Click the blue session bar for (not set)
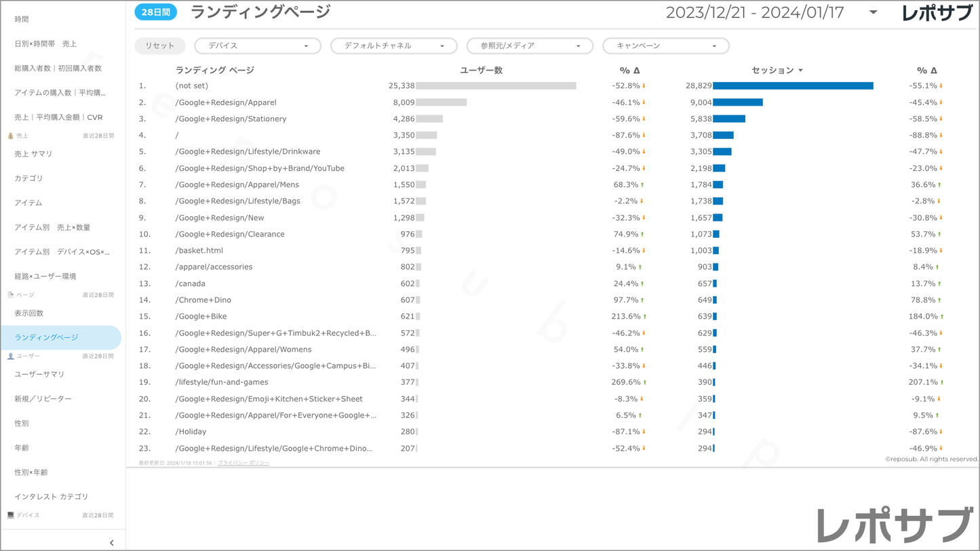This screenshot has height=551, width=980. click(x=792, y=86)
